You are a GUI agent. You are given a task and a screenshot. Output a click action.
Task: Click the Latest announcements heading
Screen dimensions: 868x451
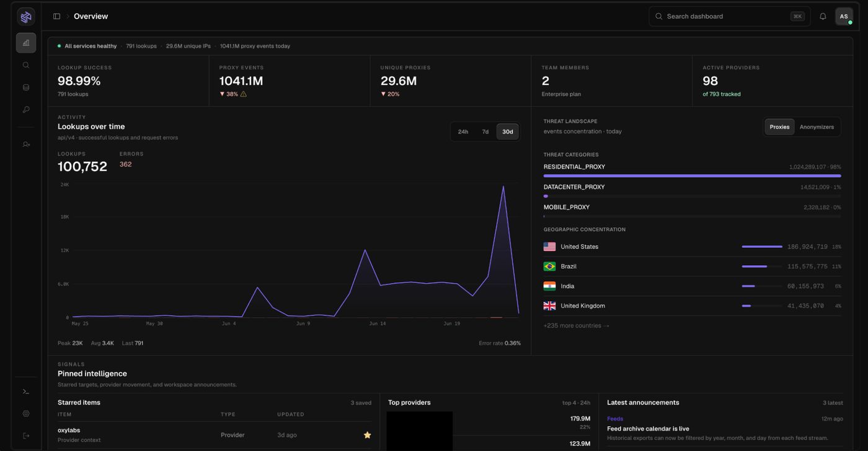(643, 403)
